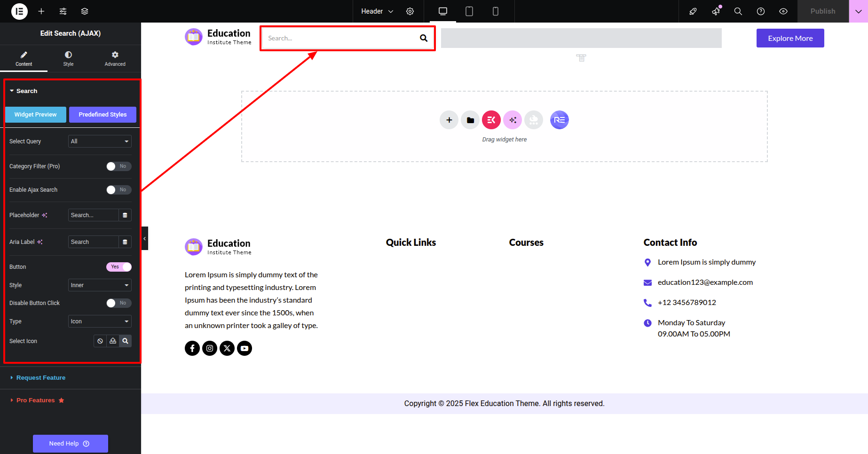Open dynamic tags for Placeholder field
Screen dimensions: 868x454
point(125,215)
